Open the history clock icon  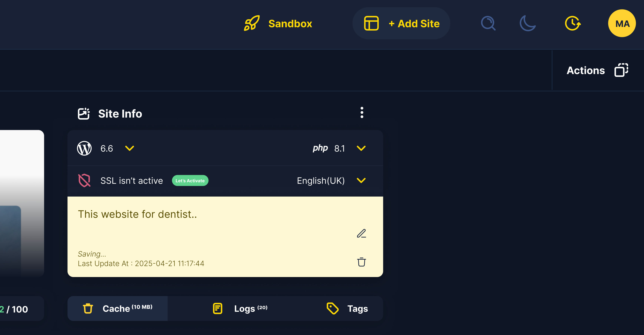pyautogui.click(x=573, y=23)
